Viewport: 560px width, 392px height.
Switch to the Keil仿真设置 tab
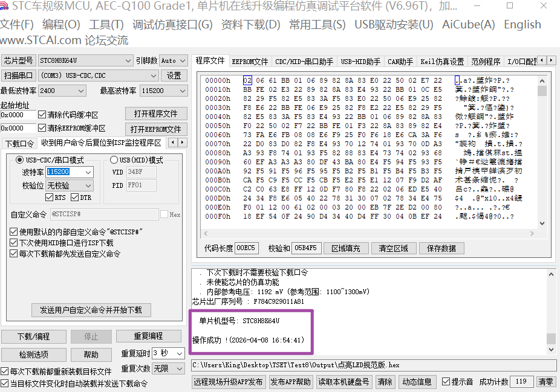(x=442, y=62)
